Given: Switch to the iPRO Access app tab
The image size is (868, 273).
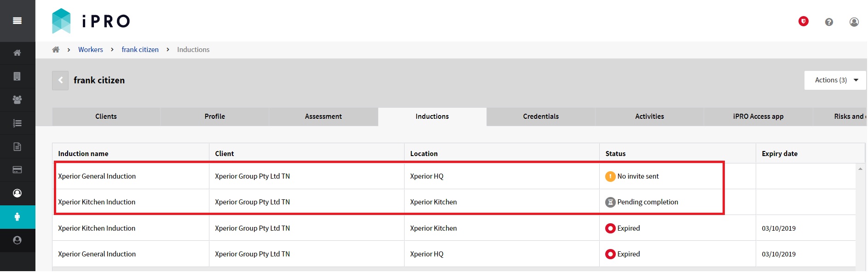Looking at the screenshot, I should 758,116.
